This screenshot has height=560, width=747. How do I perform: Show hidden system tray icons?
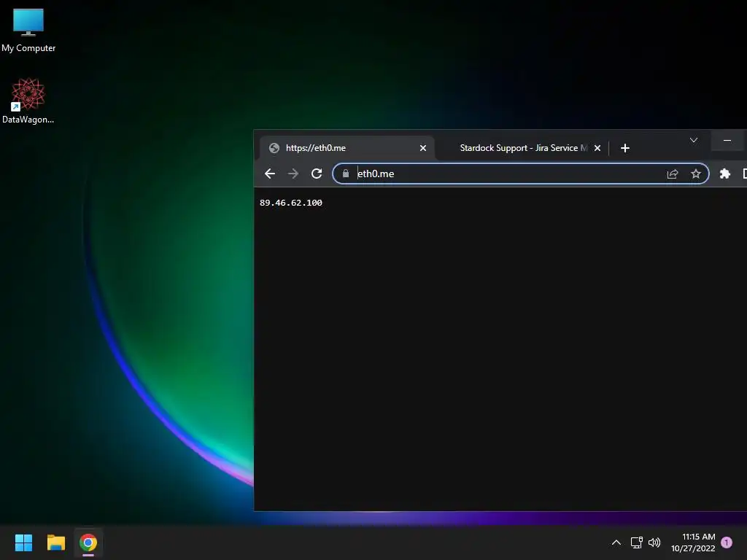click(x=616, y=542)
